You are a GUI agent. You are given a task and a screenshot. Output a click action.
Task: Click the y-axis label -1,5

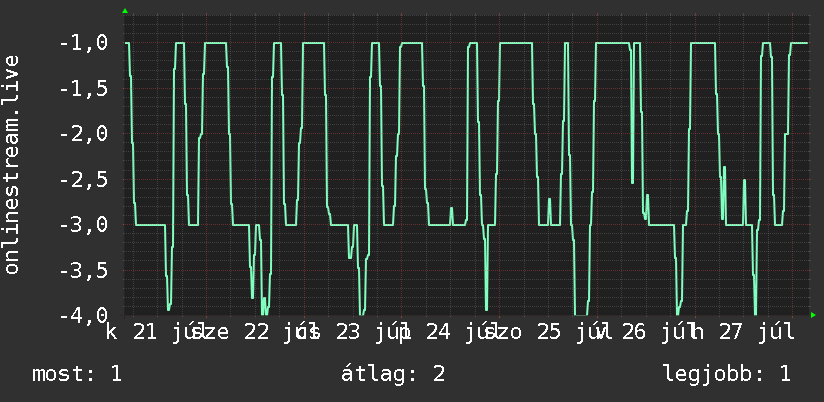(84, 88)
